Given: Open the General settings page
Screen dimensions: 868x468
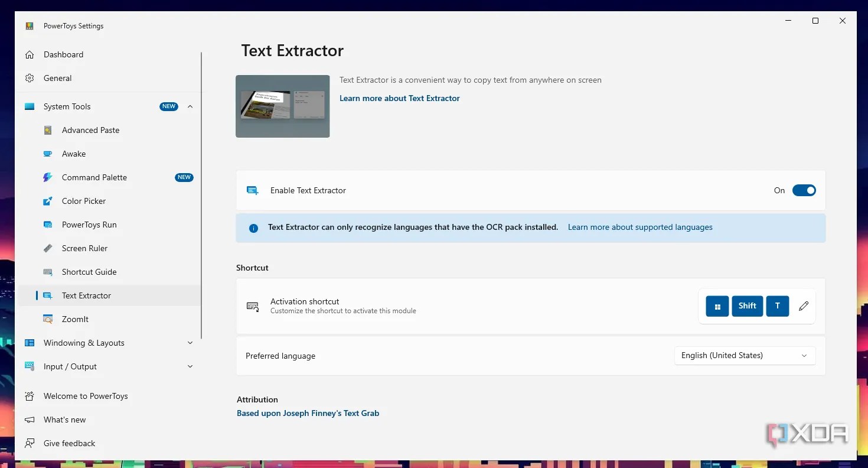Looking at the screenshot, I should [57, 78].
